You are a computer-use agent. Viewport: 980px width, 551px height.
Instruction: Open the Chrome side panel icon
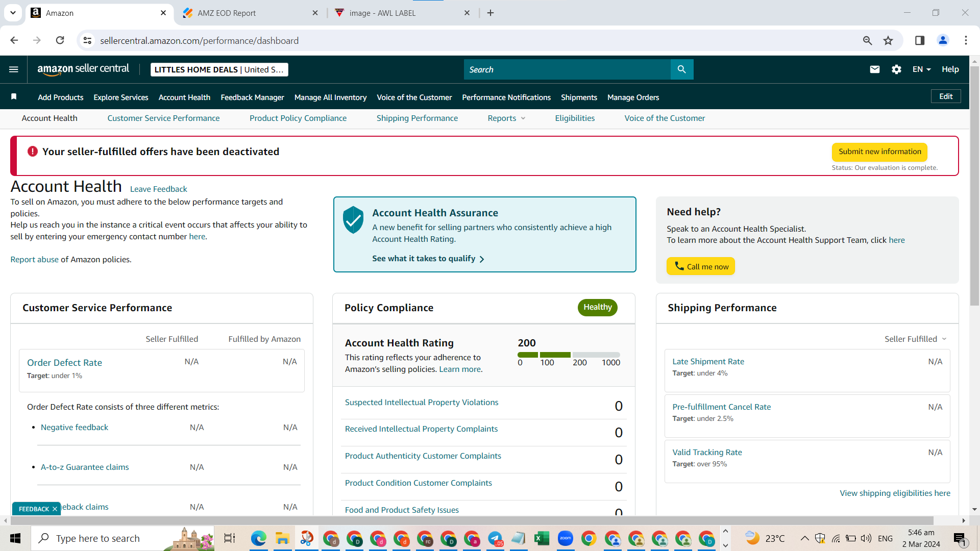(x=920, y=40)
